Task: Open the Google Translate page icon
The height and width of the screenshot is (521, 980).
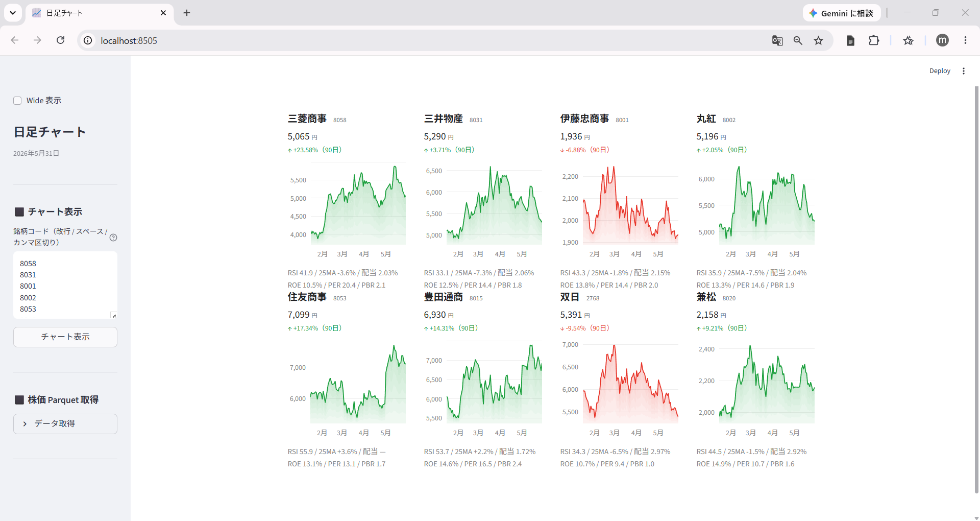Action: 777,40
